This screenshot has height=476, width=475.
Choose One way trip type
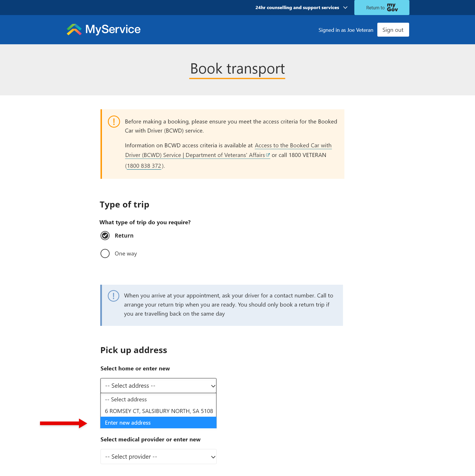[x=105, y=253]
